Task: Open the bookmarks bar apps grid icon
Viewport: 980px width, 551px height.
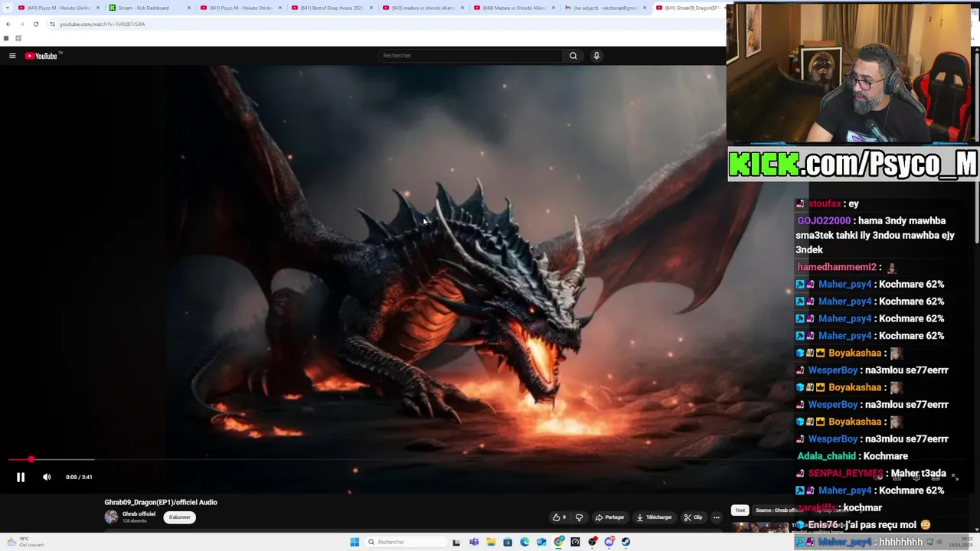Action: (18, 38)
